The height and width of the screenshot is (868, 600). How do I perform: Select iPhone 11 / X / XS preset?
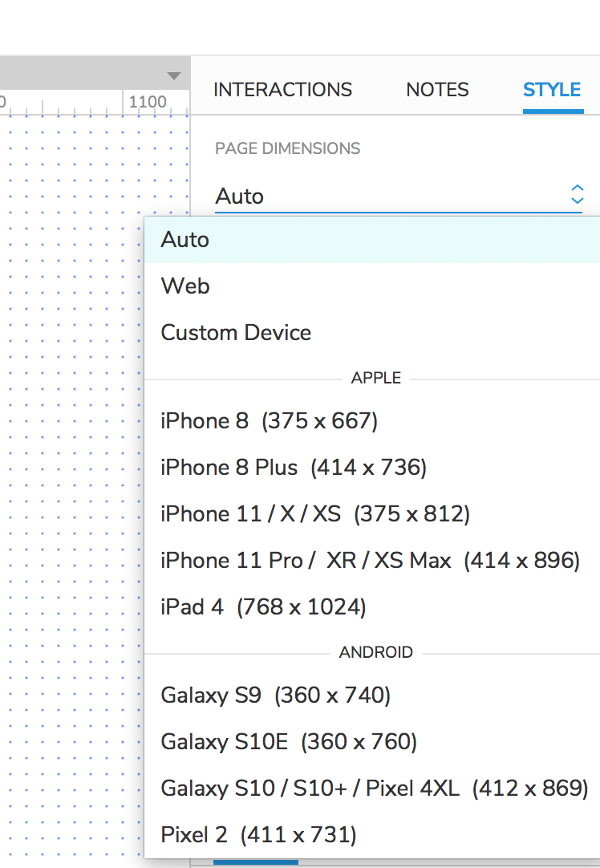372,514
